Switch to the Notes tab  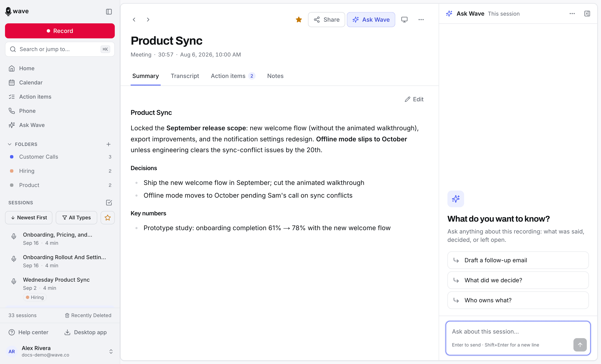275,76
